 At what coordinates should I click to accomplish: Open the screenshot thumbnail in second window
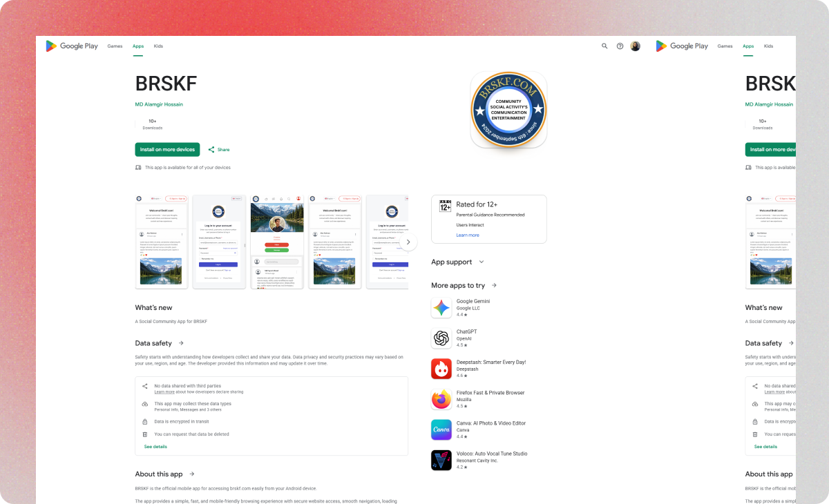click(x=770, y=242)
